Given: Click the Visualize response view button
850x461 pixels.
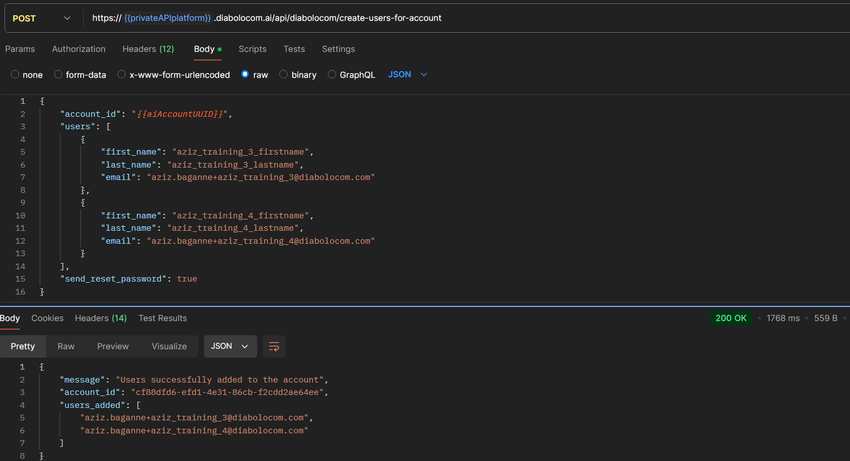Looking at the screenshot, I should [x=169, y=346].
